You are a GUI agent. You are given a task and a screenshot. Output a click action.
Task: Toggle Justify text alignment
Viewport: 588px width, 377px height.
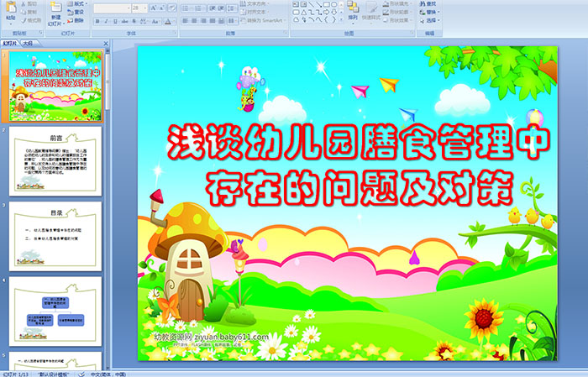pyautogui.click(x=213, y=21)
